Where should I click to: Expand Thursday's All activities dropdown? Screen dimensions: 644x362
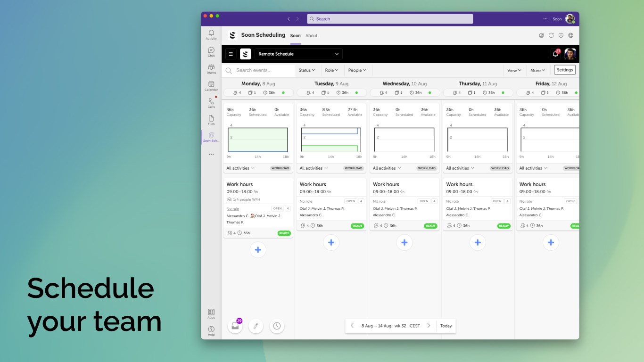[460, 168]
